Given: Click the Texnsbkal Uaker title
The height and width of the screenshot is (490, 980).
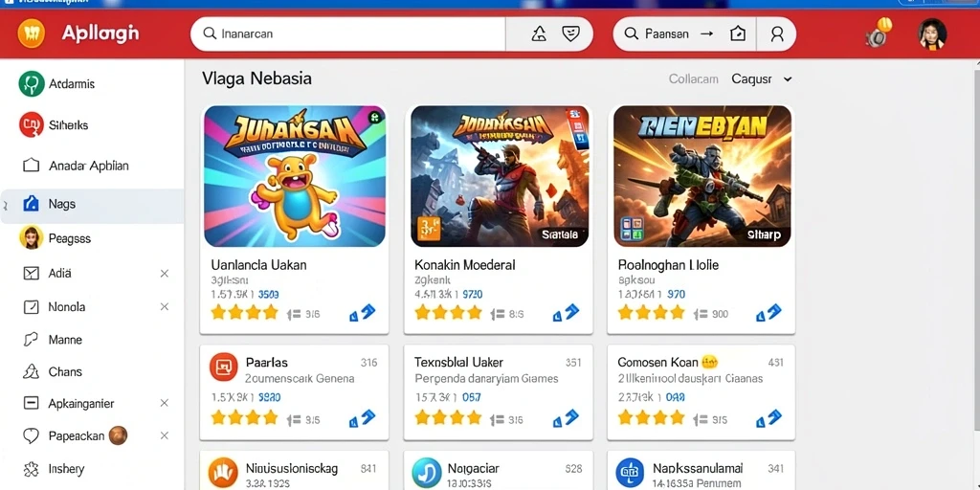Looking at the screenshot, I should coord(458,362).
